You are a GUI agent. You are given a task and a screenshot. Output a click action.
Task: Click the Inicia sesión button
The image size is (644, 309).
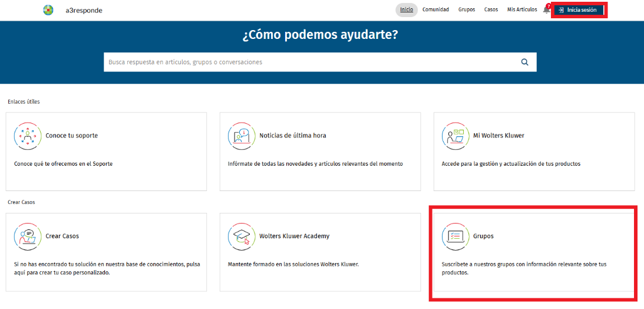[579, 10]
